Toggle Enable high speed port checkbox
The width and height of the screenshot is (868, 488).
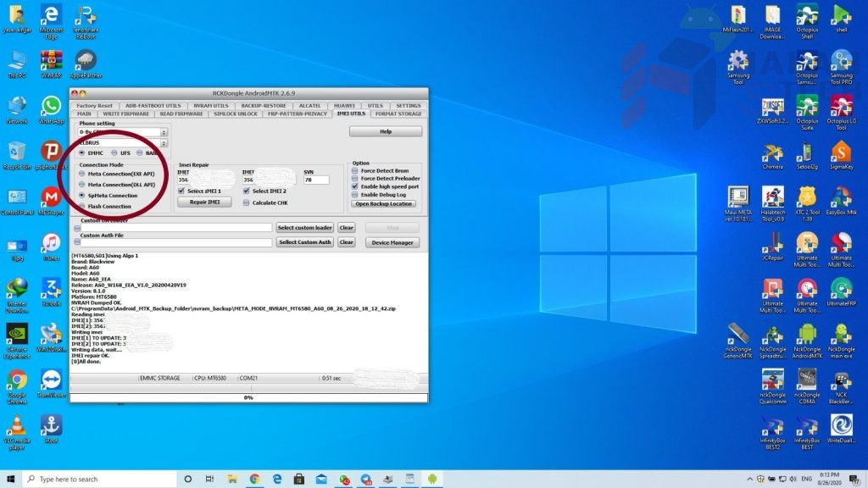click(355, 186)
